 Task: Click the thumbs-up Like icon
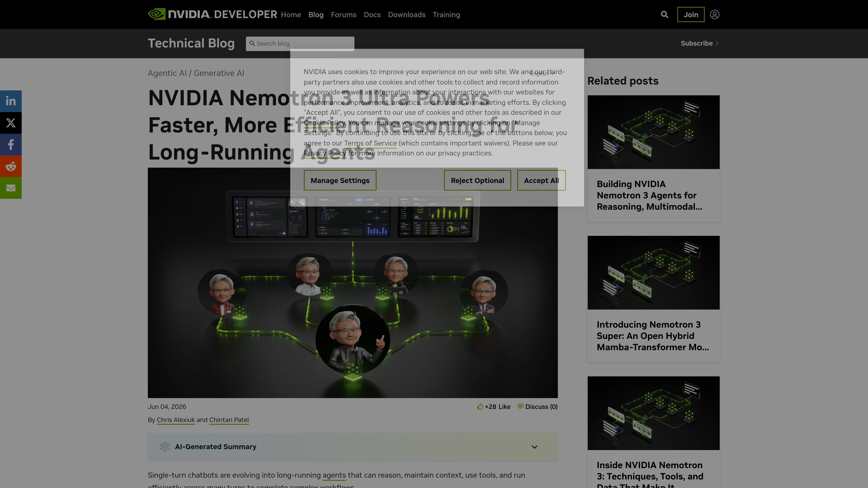point(480,406)
